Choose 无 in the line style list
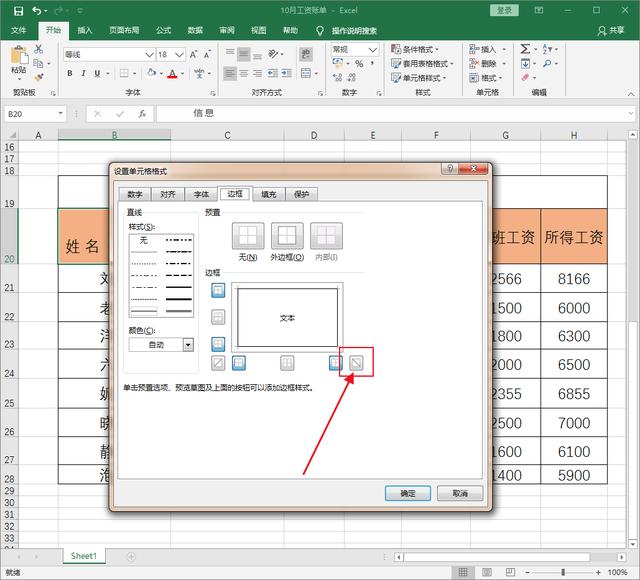 143,240
